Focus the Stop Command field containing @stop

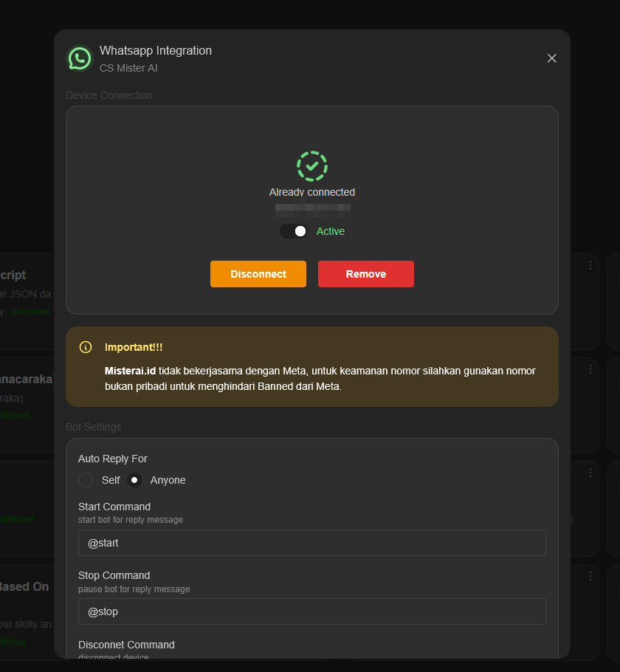pos(311,611)
